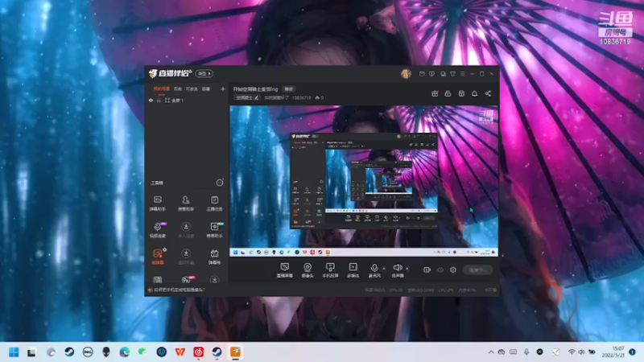Open the 房管助手 tool
Viewport: 644px width, 362px height.
pos(186,204)
